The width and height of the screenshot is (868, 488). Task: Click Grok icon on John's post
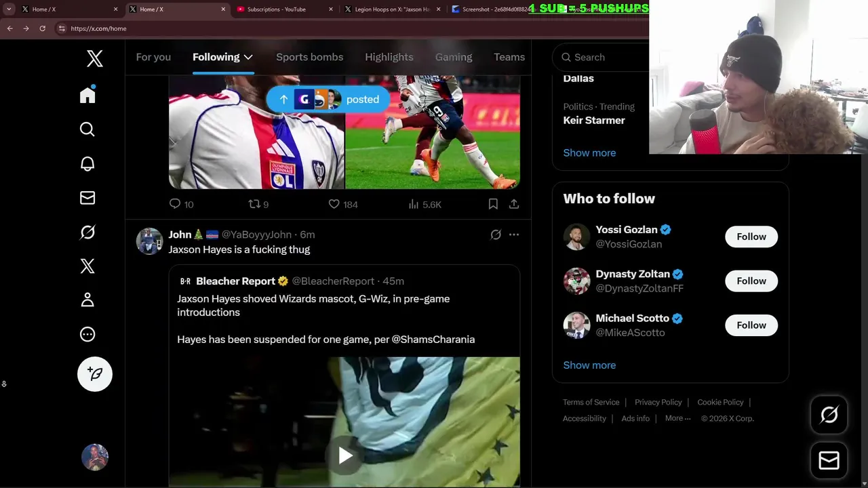pos(496,235)
